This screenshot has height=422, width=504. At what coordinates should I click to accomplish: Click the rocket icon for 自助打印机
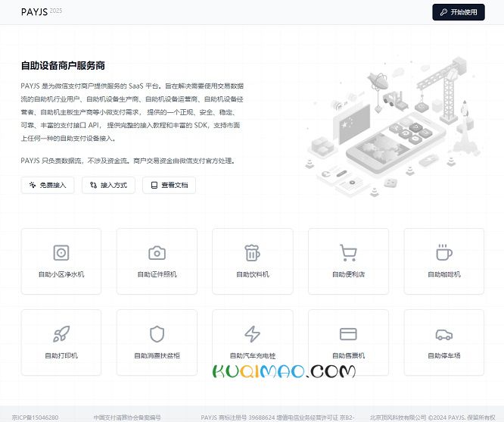[x=61, y=334]
